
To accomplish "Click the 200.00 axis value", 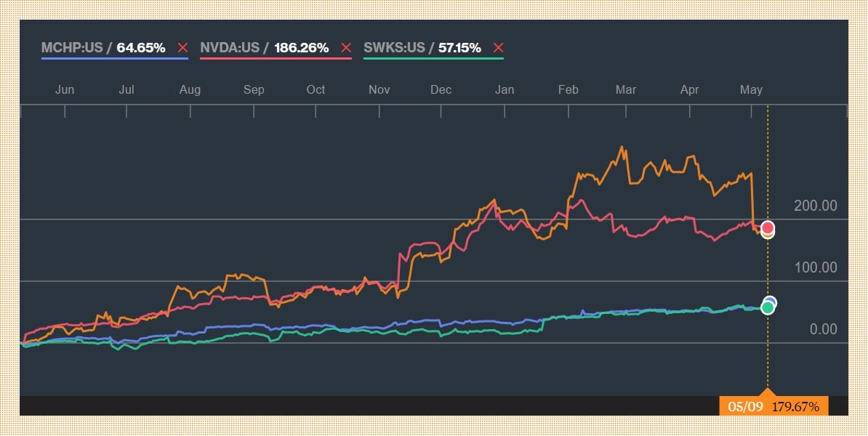I will [816, 206].
